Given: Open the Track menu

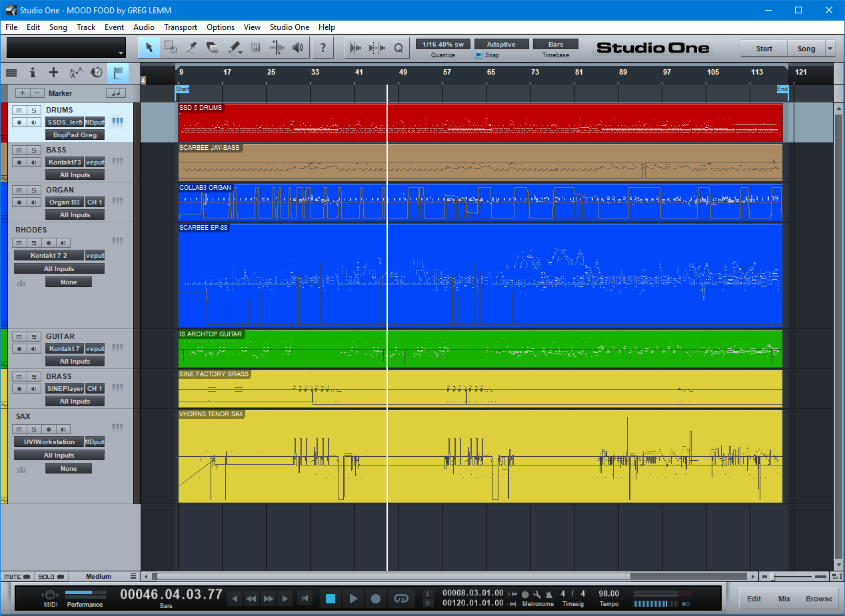Looking at the screenshot, I should coord(86,27).
